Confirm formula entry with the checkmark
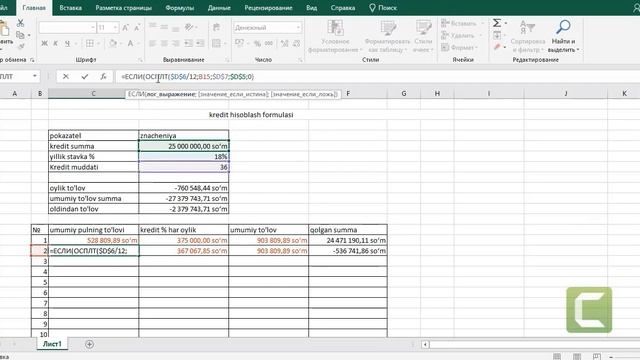 tap(84, 76)
